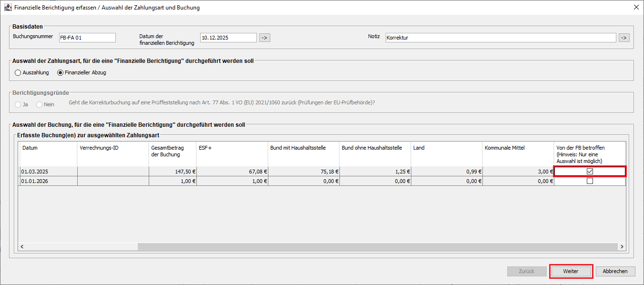Screen dimensions: 644x285
Task: Select the table row dated 01.01.2026
Action: tap(48, 181)
